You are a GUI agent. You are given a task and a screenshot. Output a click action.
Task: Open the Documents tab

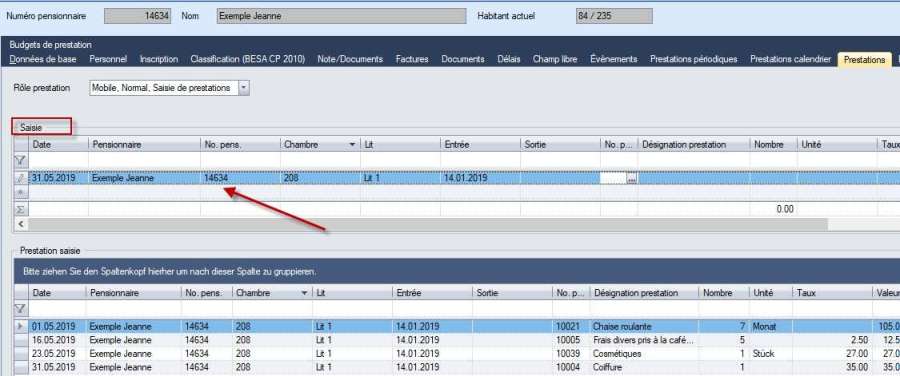coord(463,59)
